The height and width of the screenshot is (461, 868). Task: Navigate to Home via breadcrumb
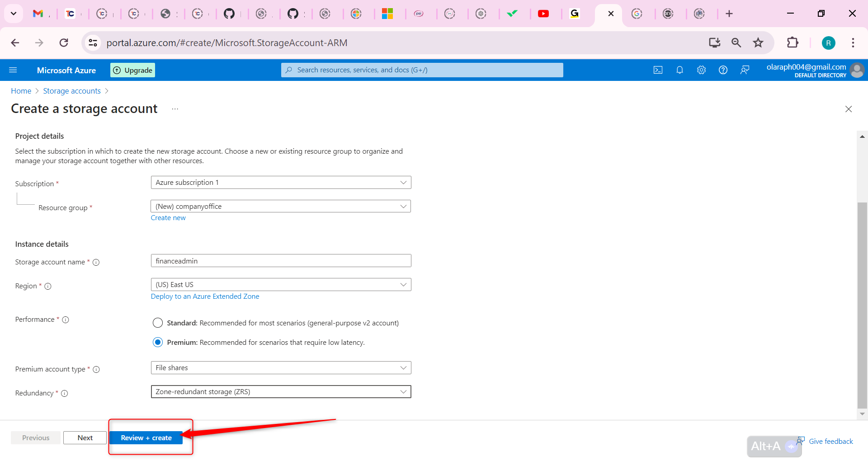tap(21, 91)
